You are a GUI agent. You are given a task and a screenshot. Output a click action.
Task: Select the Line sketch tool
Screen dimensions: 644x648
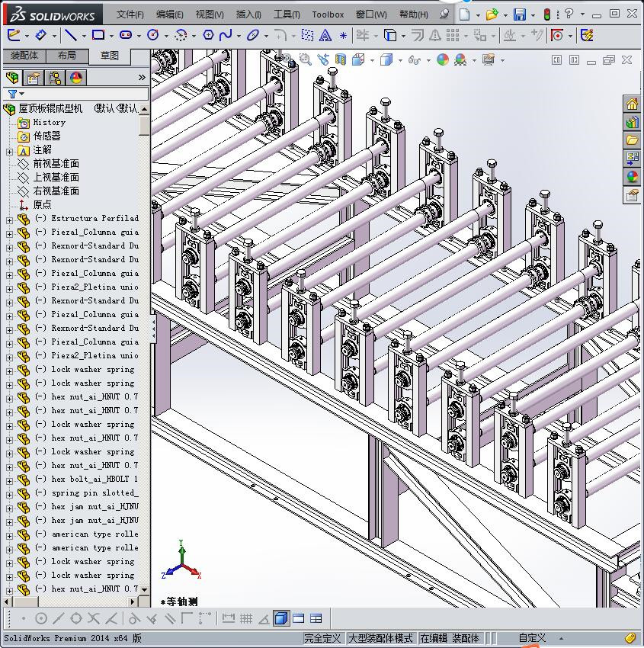pos(70,35)
